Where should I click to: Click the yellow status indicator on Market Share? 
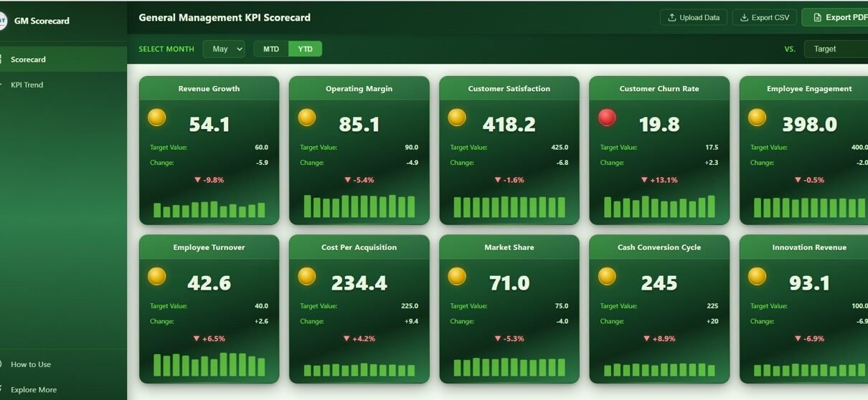[x=457, y=276]
